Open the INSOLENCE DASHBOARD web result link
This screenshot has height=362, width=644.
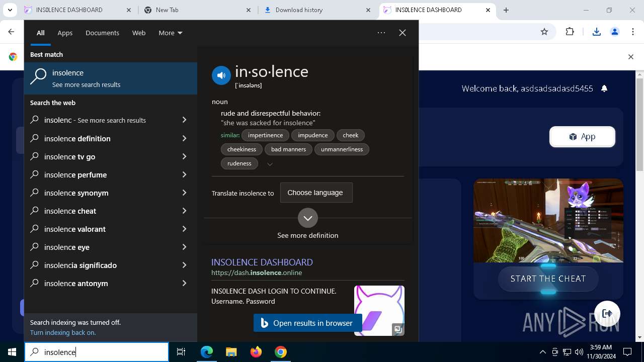[x=262, y=262]
